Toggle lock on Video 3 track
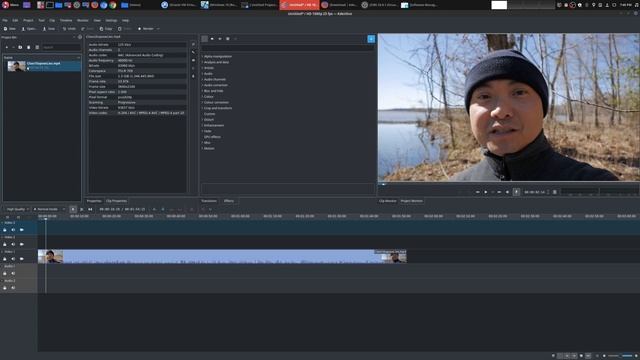 tap(5, 230)
